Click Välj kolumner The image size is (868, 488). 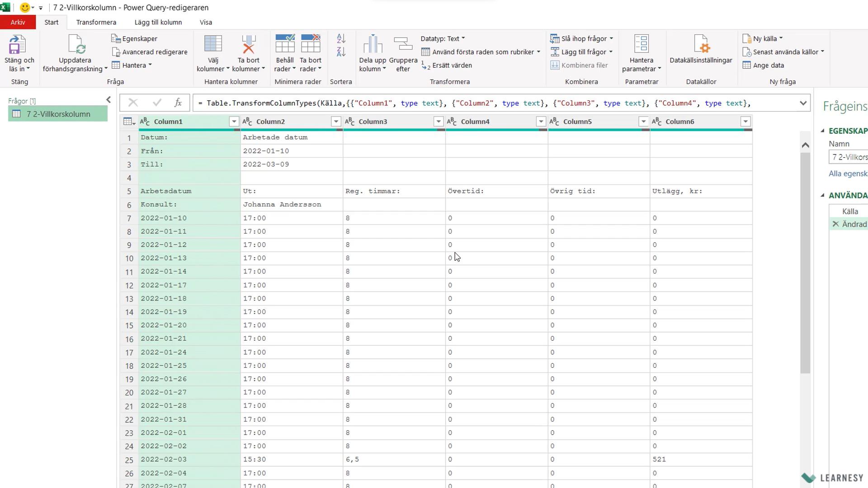(212, 53)
